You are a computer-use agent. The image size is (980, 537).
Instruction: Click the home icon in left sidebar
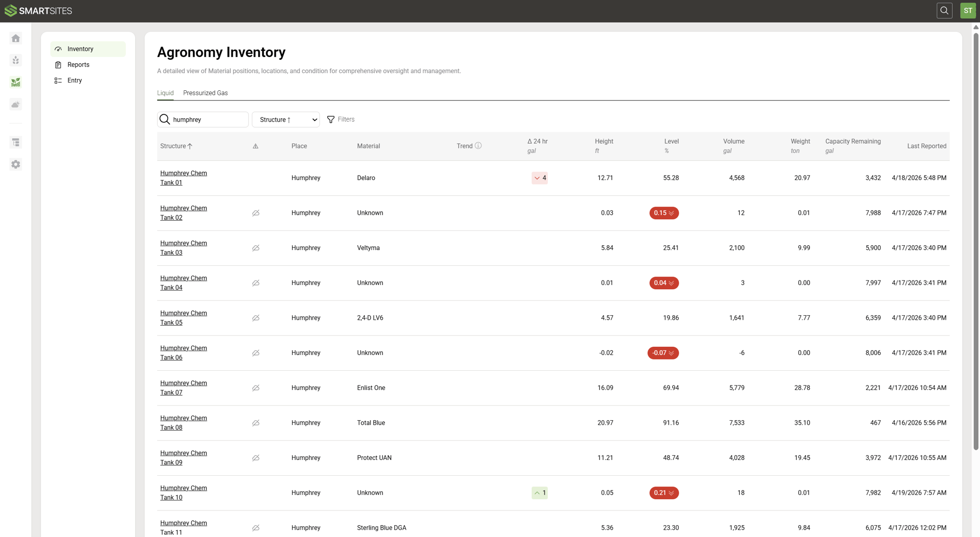[16, 38]
